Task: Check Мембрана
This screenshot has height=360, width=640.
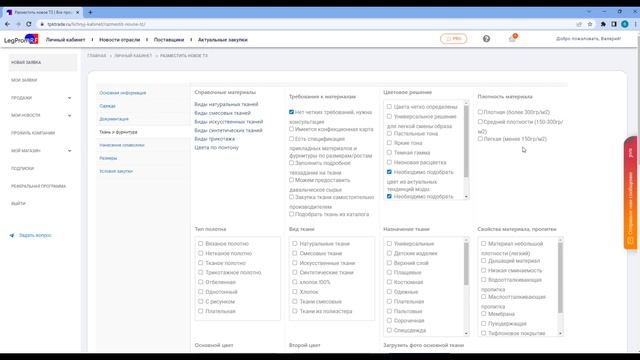Action: tap(484, 313)
